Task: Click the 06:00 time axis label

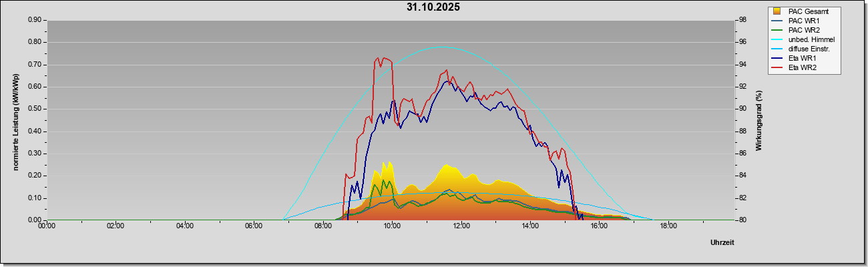Action: click(x=254, y=226)
